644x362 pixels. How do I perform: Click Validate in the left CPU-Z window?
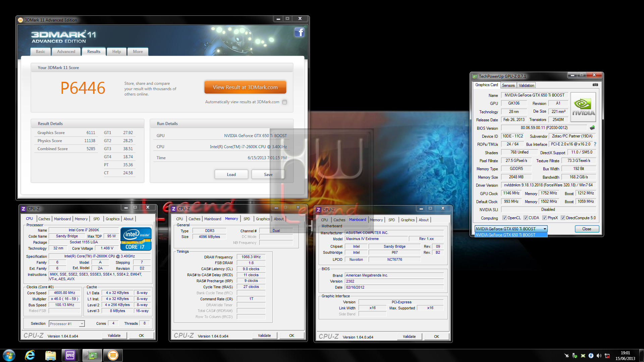click(114, 336)
